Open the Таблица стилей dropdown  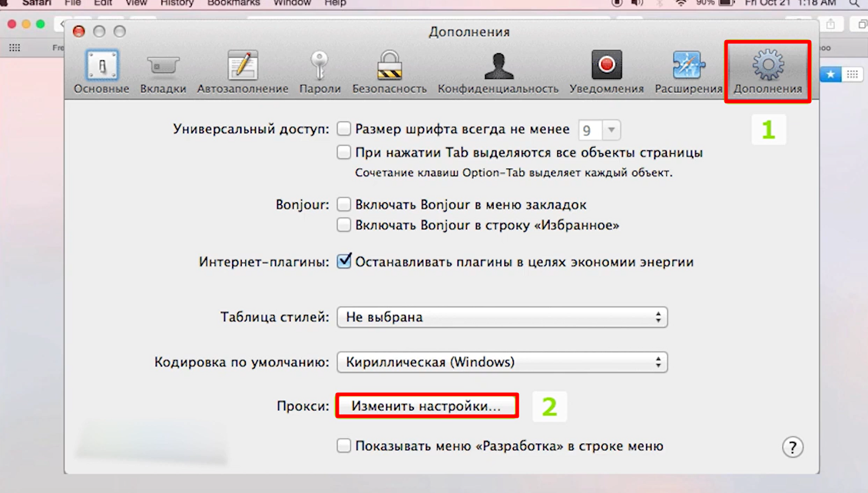tap(502, 317)
